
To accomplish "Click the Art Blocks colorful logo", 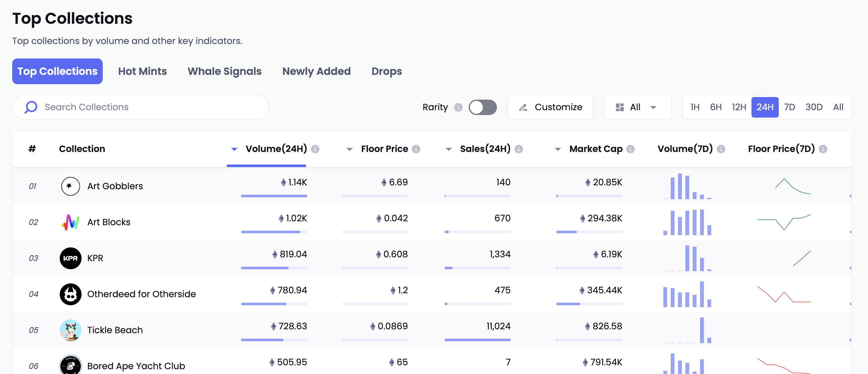I will (70, 222).
